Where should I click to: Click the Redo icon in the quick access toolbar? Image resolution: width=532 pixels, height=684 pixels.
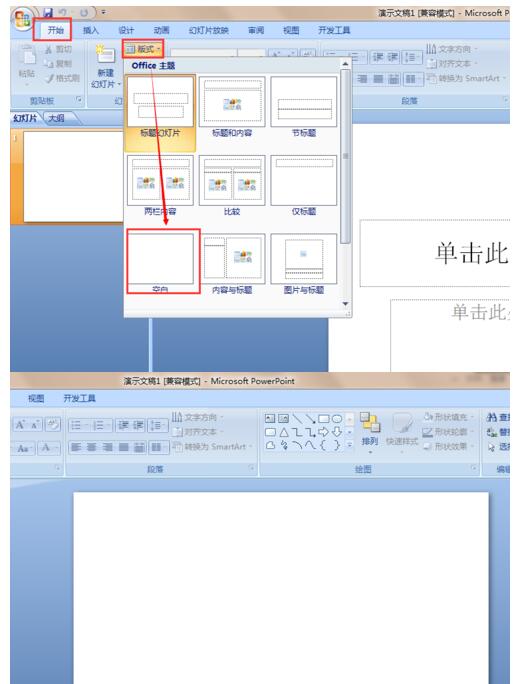tap(84, 13)
